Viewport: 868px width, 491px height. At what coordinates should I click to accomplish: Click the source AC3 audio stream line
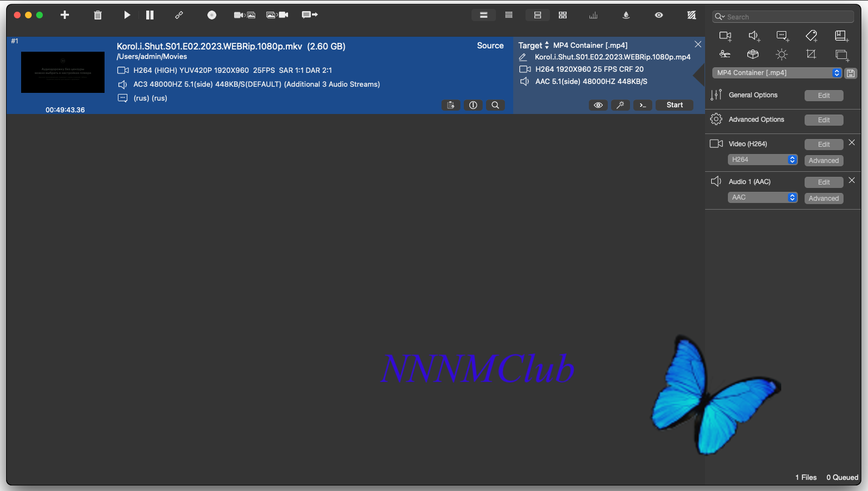[256, 85]
